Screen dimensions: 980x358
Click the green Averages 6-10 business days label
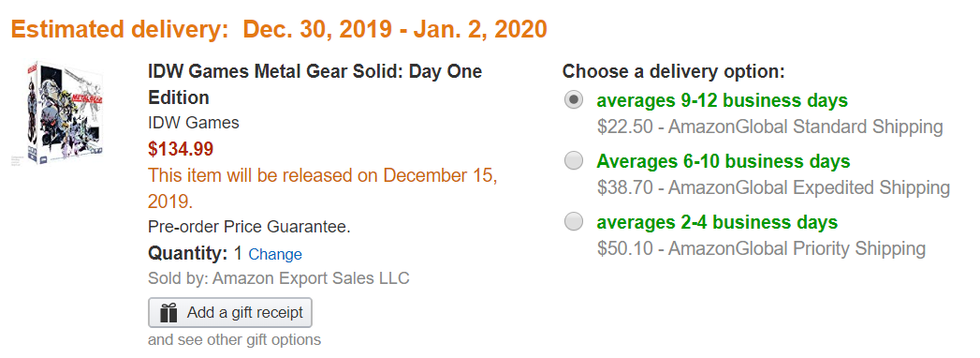724,161
